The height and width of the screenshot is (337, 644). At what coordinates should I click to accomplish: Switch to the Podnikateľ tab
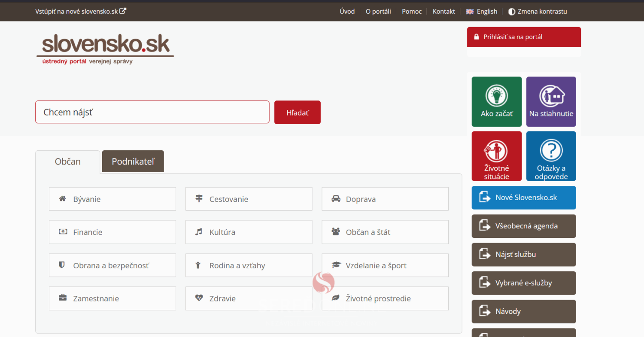(x=133, y=161)
